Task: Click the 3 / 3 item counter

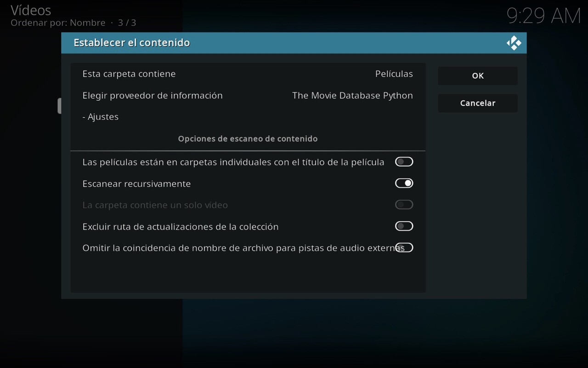Action: coord(127,22)
